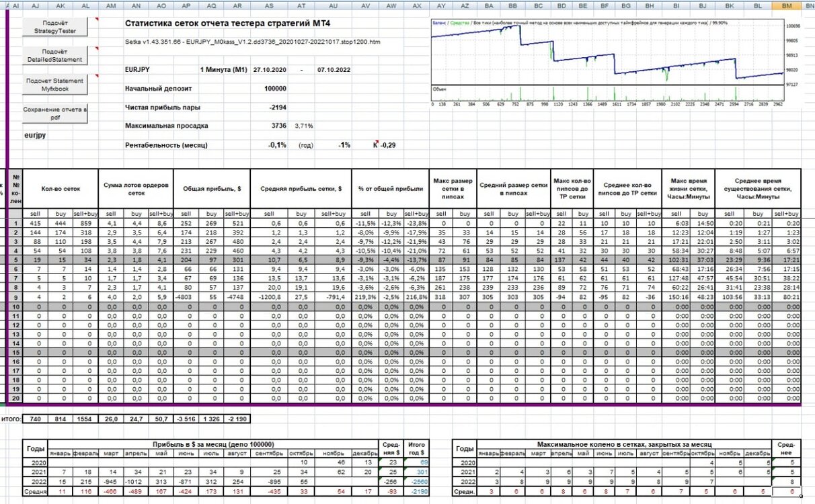Select drawdown percent 3,71%
This screenshot has height=504, width=815.
point(304,126)
